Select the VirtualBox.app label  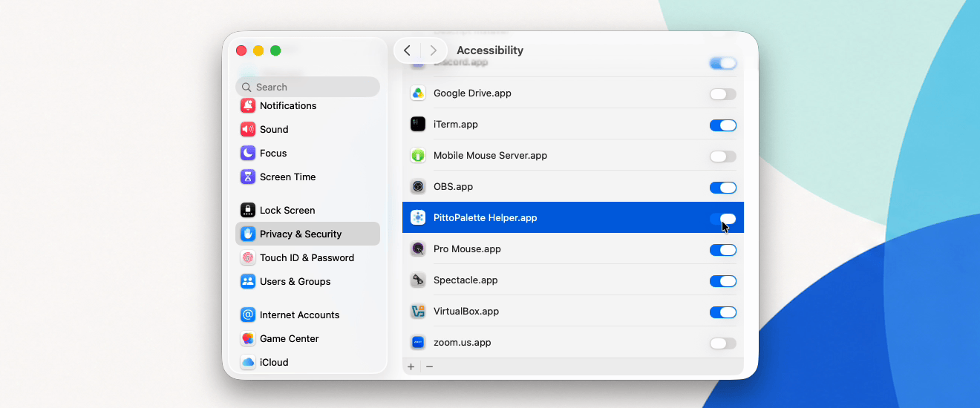click(x=465, y=312)
